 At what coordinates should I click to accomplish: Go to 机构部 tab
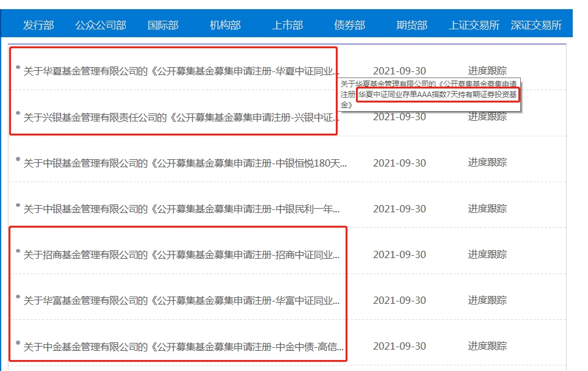225,25
